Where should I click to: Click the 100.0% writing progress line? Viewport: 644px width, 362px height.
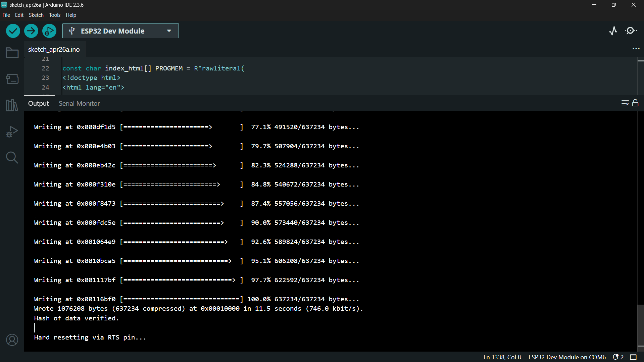(196, 299)
